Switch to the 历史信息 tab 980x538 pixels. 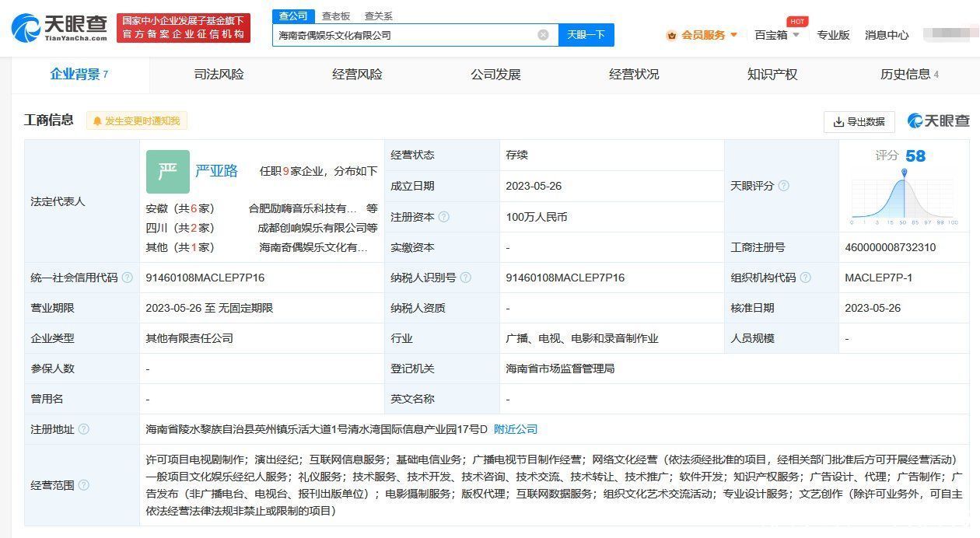click(909, 75)
